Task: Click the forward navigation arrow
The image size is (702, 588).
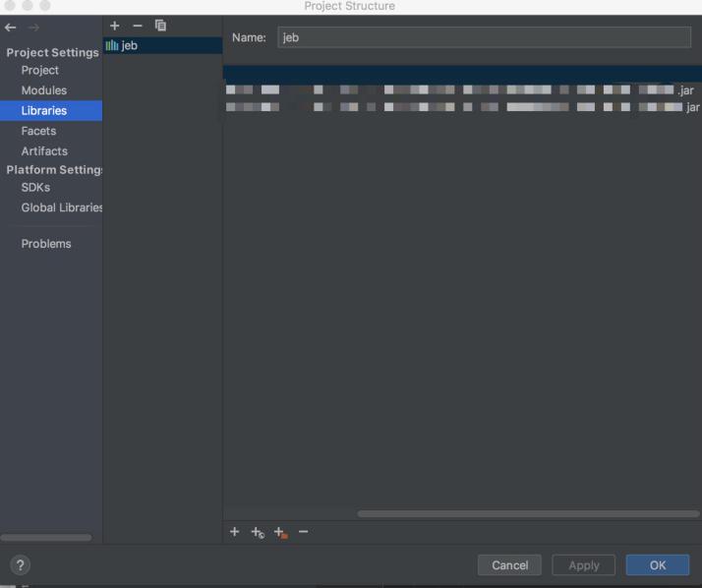Action: [33, 28]
